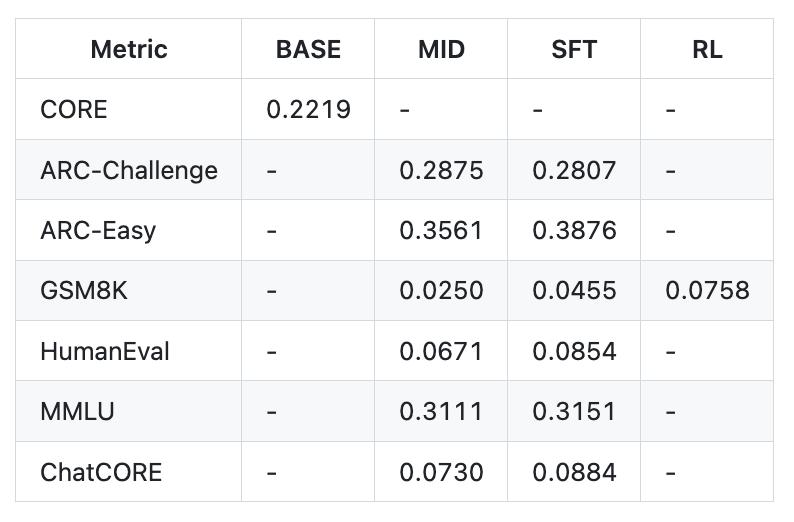
Task: Click the ARC-Challenge row label
Action: click(128, 170)
